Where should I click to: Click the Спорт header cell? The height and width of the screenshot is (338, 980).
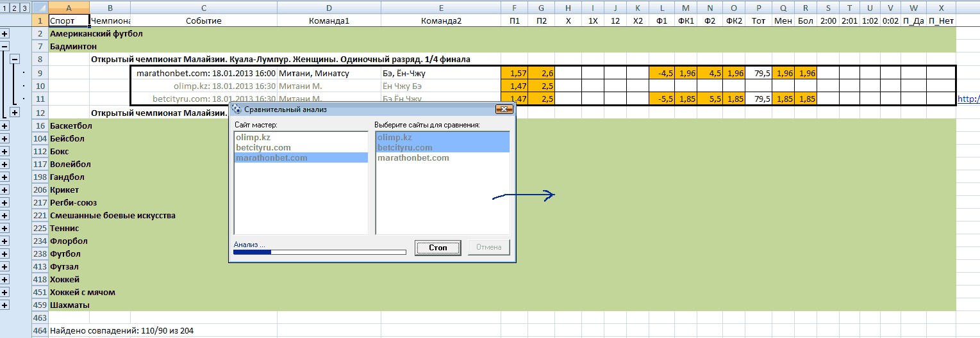click(x=69, y=20)
